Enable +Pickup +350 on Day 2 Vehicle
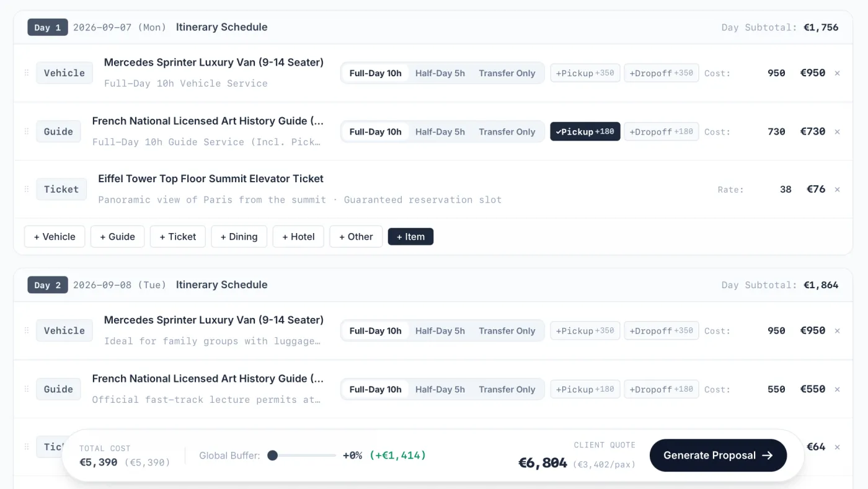Viewport: 868px width, 489px height. pos(585,331)
